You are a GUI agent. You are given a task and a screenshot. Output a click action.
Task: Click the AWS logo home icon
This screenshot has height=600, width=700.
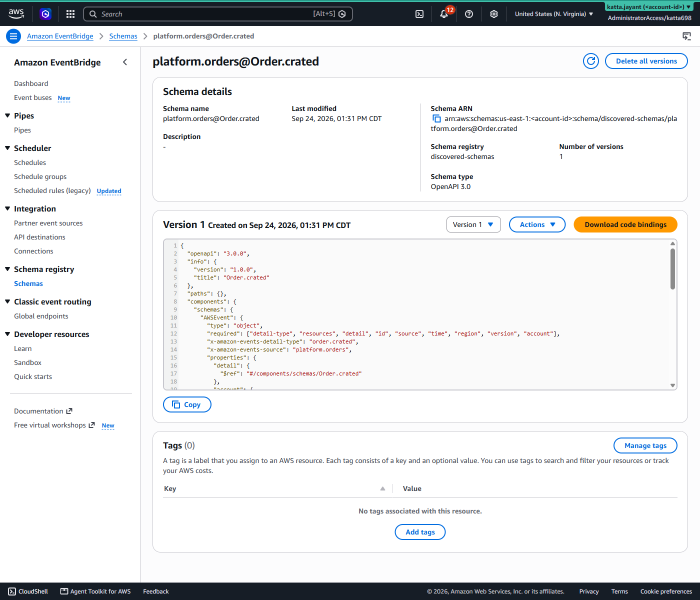(x=16, y=14)
